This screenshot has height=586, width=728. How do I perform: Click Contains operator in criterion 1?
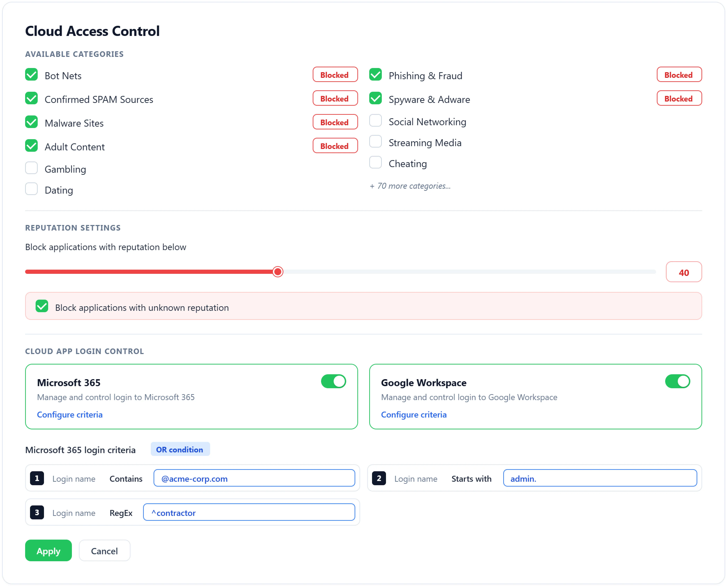126,479
